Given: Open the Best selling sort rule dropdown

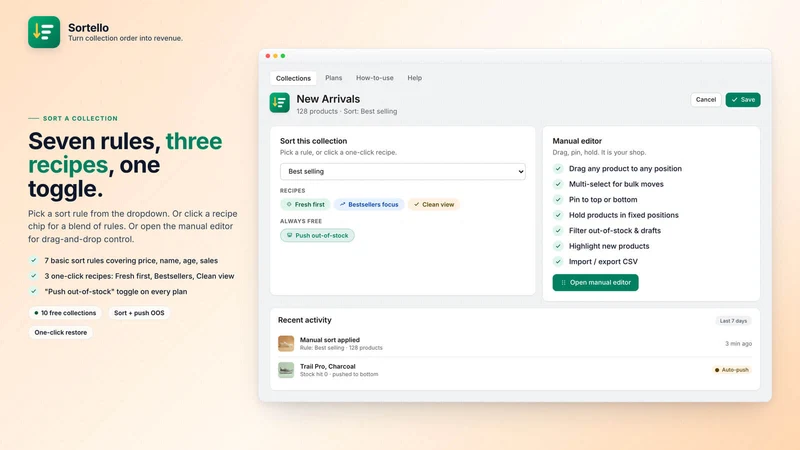Looking at the screenshot, I should [403, 171].
